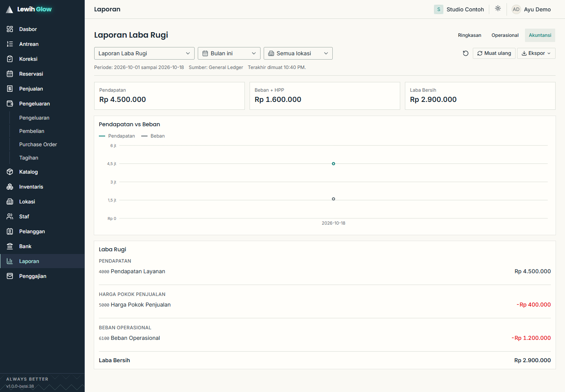Go to Reservasi calendar icon
This screenshot has height=392, width=565.
tap(10, 74)
